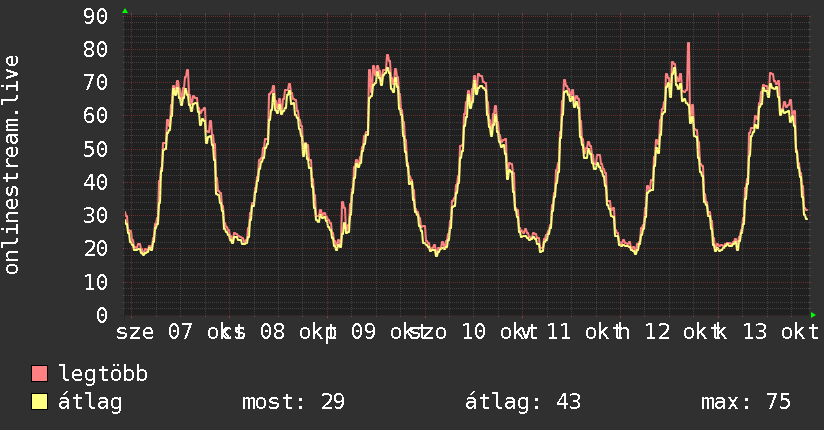Select the átlag legend label
The image size is (824, 430).
point(90,402)
